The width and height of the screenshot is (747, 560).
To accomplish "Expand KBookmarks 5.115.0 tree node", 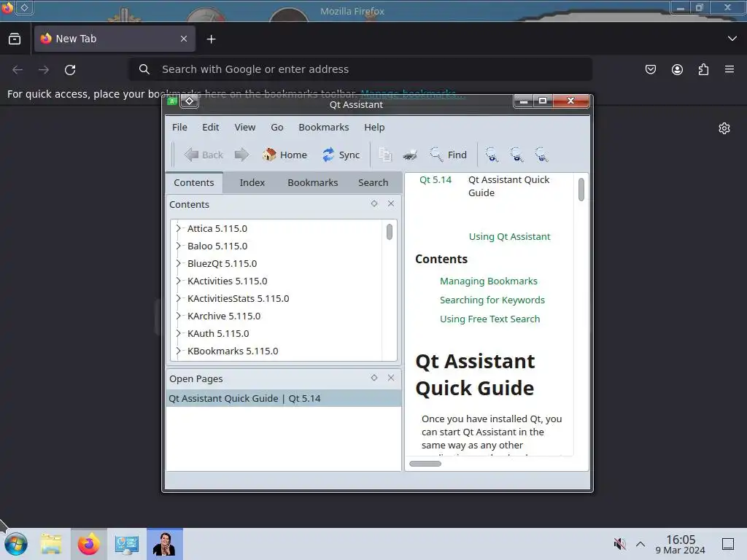I will tap(179, 351).
